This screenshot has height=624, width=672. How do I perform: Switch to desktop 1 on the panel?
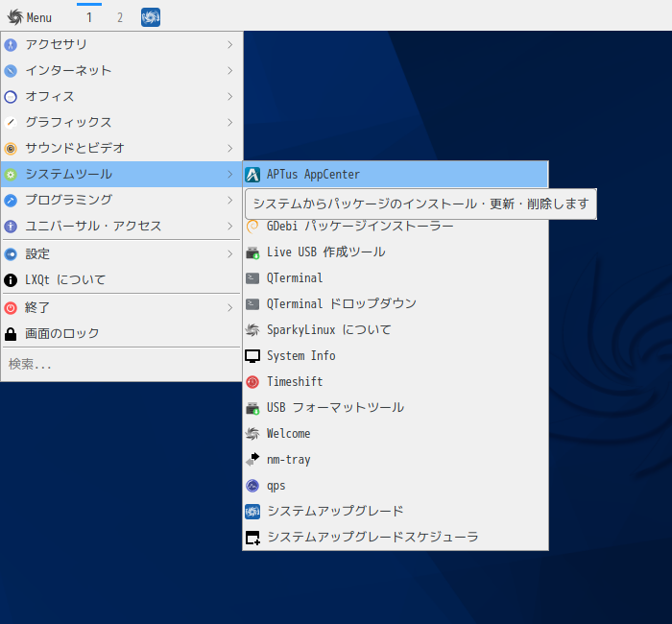pyautogui.click(x=89, y=17)
